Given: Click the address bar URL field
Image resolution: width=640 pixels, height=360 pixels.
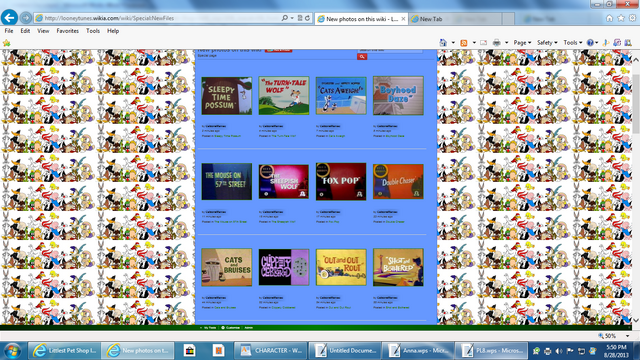Looking at the screenshot, I should click(157, 18).
